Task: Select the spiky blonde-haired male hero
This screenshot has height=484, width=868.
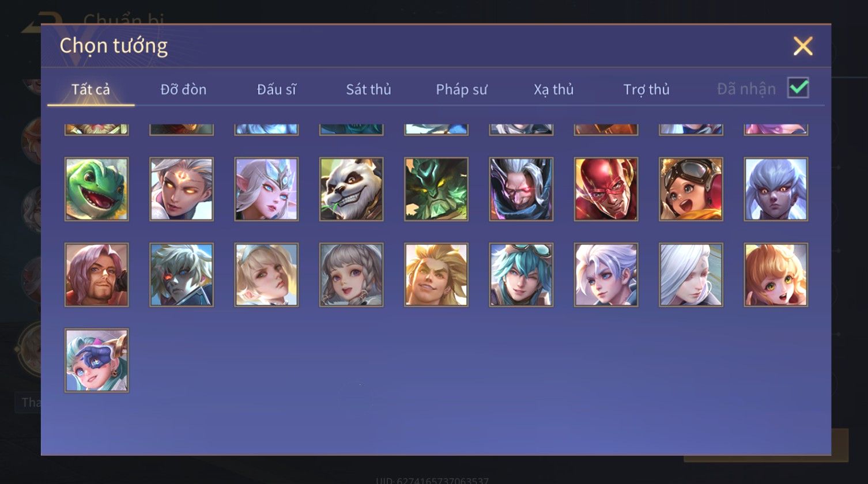Action: click(x=436, y=274)
